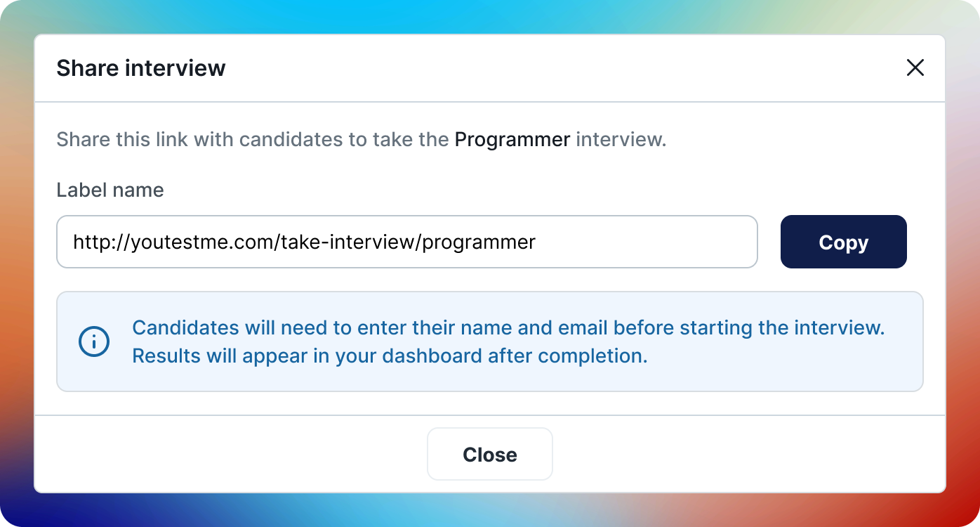Click the "Share interview" dialog title
This screenshot has height=527, width=980.
(x=141, y=68)
